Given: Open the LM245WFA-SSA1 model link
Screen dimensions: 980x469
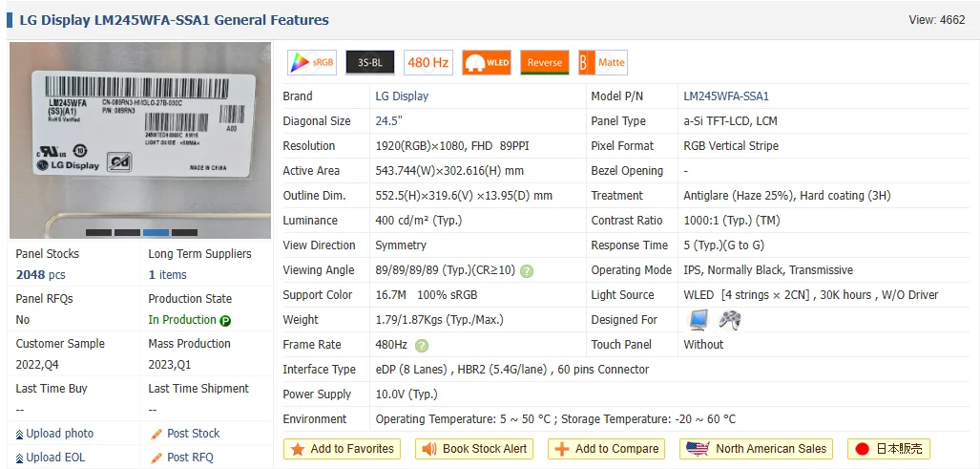Looking at the screenshot, I should [726, 96].
